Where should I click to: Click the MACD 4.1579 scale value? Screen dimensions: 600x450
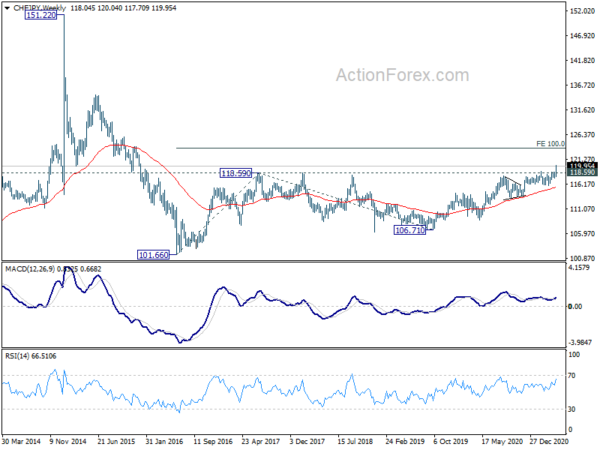(x=579, y=268)
